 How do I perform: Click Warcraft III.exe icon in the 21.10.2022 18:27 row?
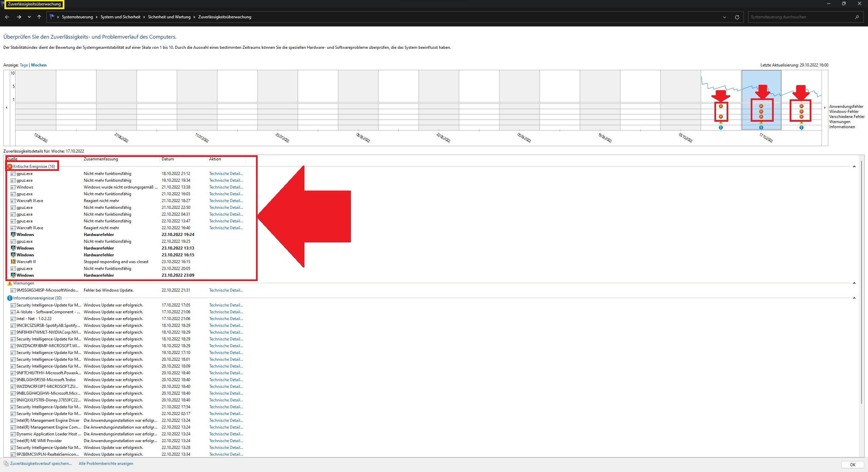click(13, 201)
